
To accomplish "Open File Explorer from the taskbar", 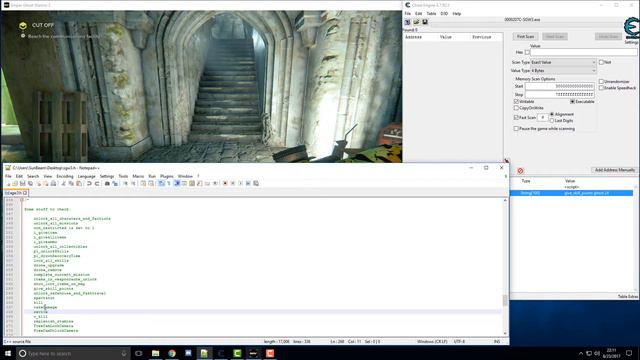I will point(156,353).
